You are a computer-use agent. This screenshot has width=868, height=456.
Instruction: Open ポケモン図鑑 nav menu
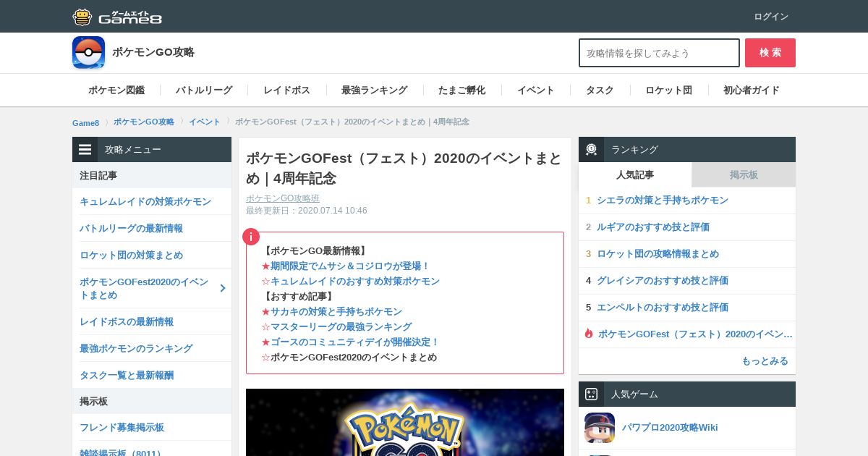[x=116, y=90]
